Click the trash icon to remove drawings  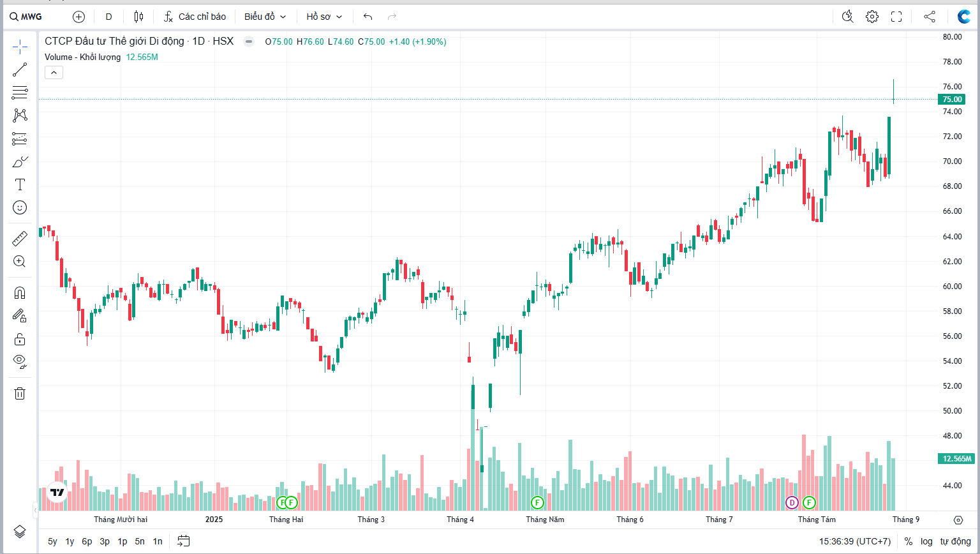pos(20,393)
